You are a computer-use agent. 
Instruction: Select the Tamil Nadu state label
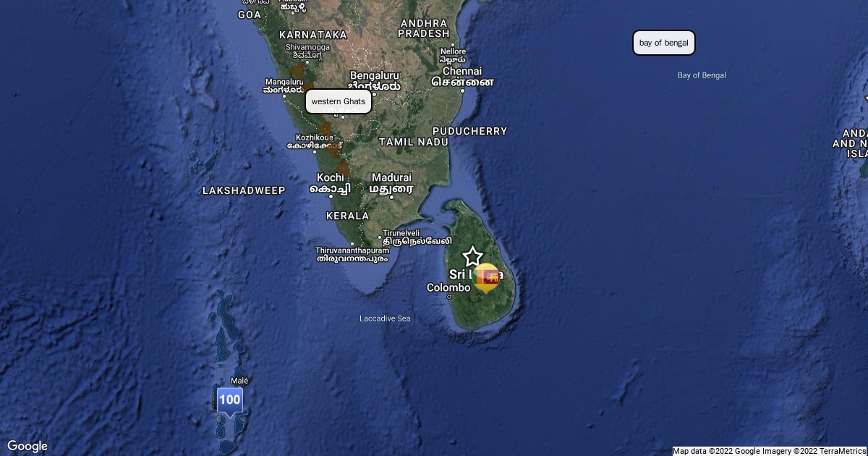(x=414, y=142)
